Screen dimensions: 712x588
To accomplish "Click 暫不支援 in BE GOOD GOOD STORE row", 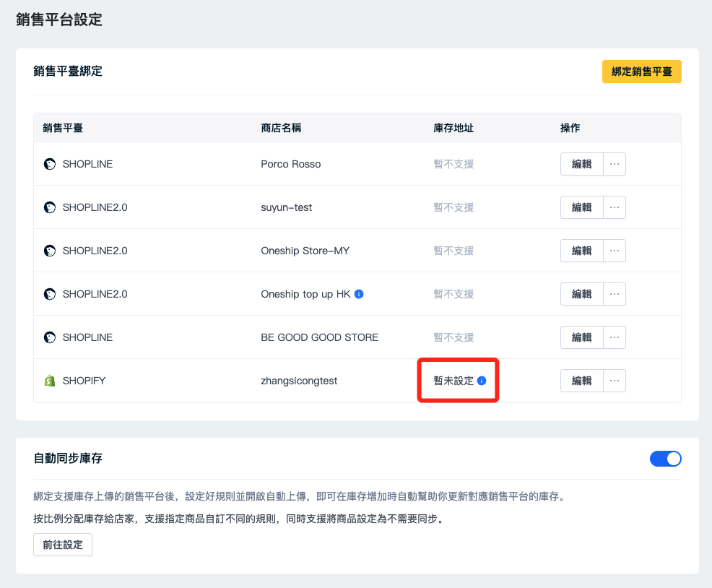I will 453,337.
